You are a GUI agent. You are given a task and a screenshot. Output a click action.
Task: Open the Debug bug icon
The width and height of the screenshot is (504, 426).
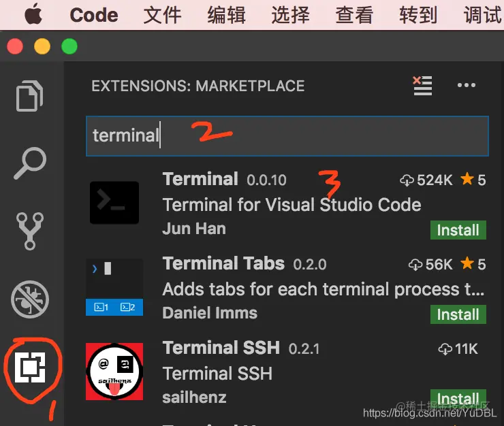[x=30, y=299]
